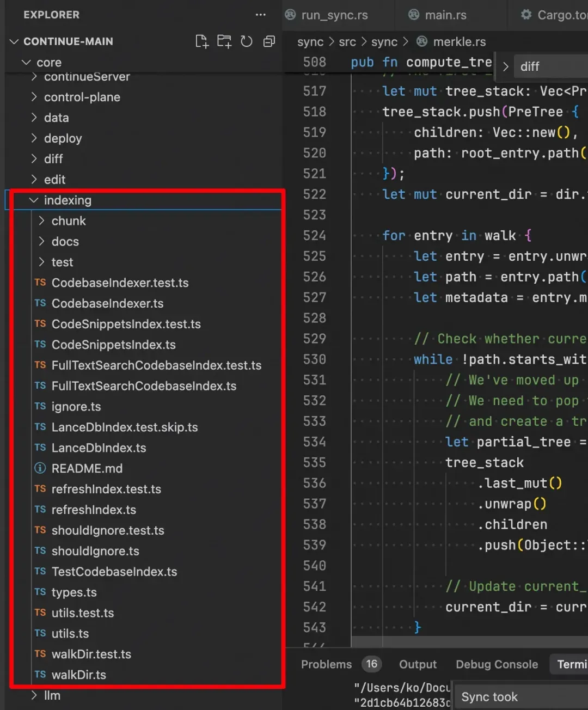Click the gear icon on Cargo.toml tab

point(526,15)
